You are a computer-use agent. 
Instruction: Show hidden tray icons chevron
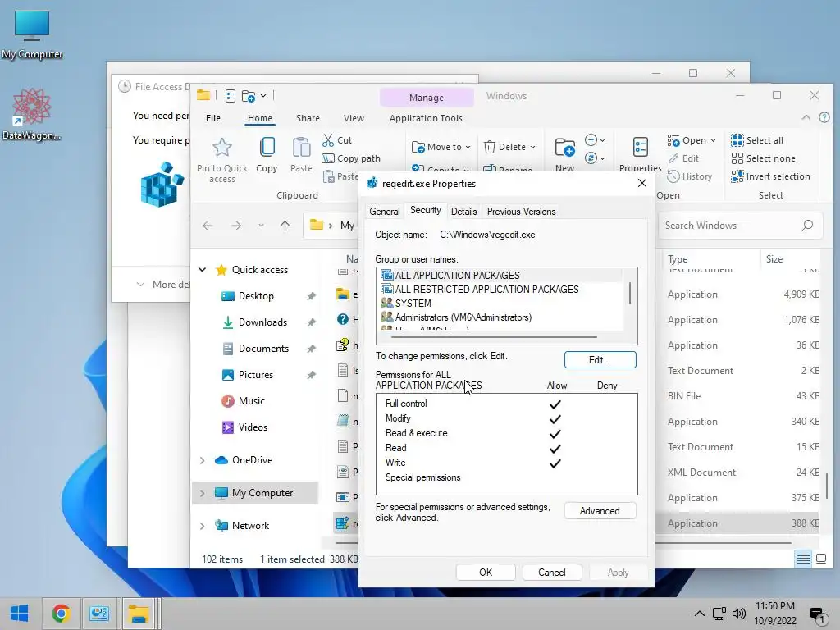tap(700, 614)
